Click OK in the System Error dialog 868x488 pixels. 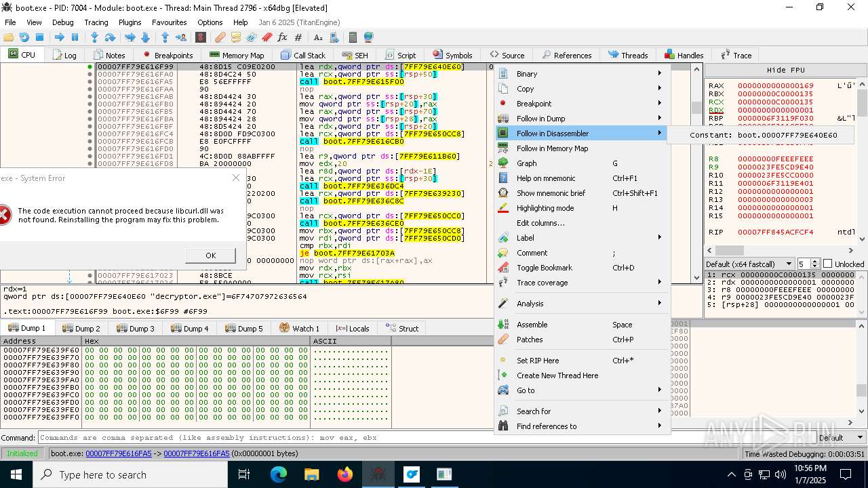pyautogui.click(x=210, y=256)
